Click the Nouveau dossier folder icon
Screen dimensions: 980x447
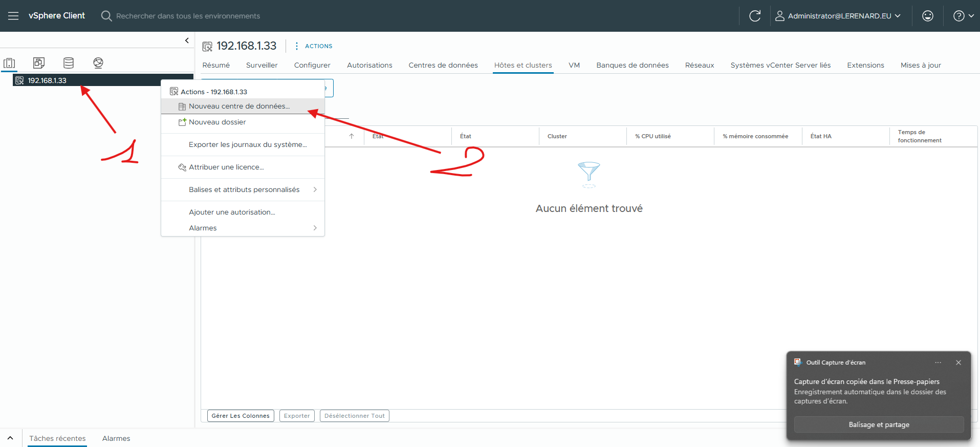click(182, 122)
